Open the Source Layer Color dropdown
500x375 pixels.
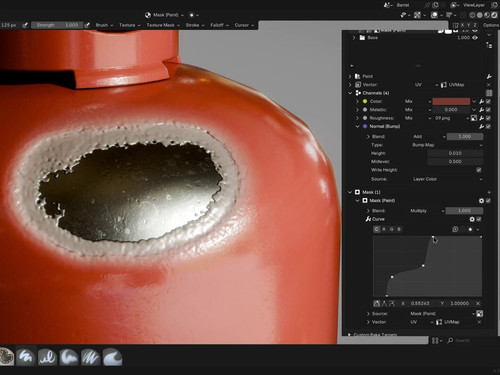(447, 179)
